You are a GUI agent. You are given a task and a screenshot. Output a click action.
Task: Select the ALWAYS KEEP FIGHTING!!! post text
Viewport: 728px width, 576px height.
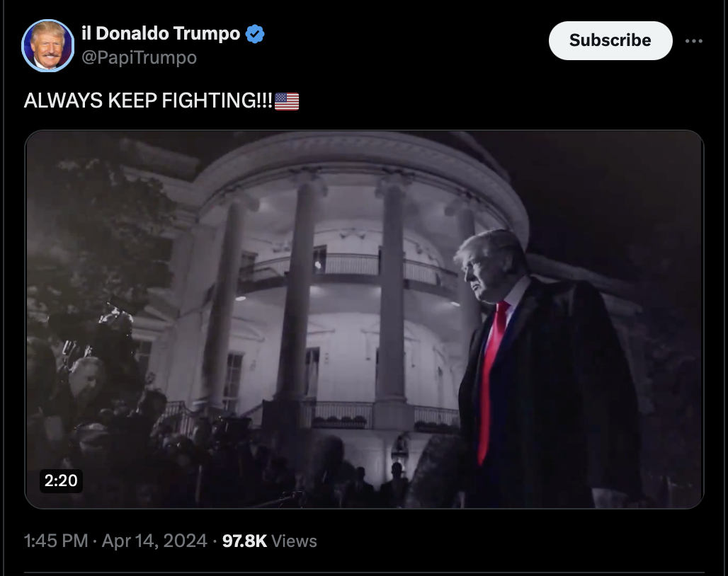(x=148, y=100)
